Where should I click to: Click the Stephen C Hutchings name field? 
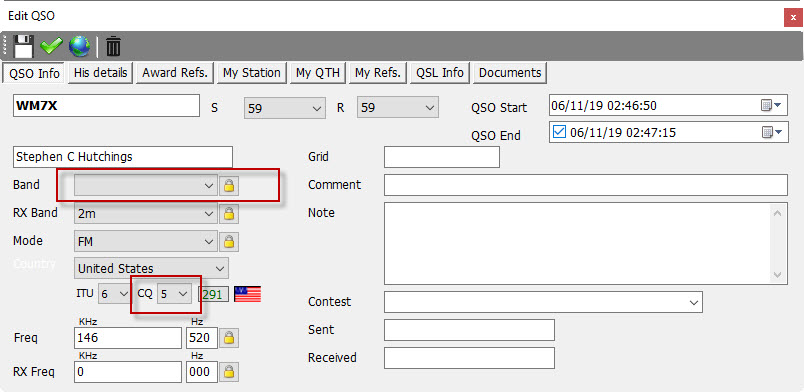[123, 157]
